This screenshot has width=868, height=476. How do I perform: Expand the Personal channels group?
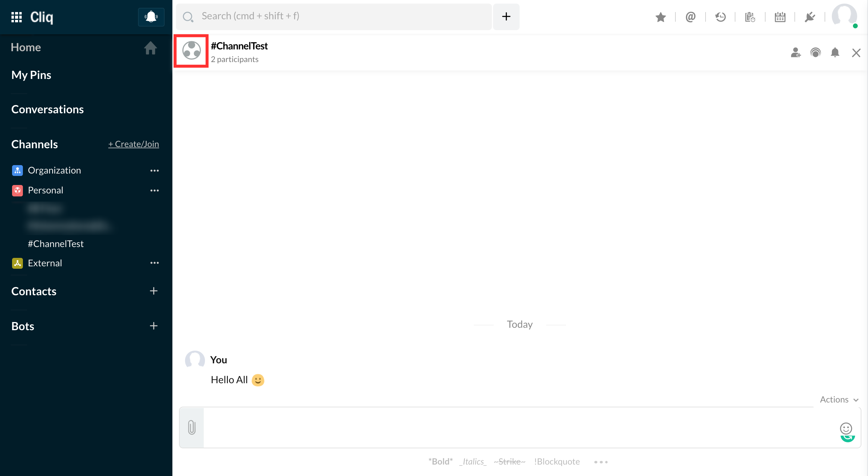(46, 190)
